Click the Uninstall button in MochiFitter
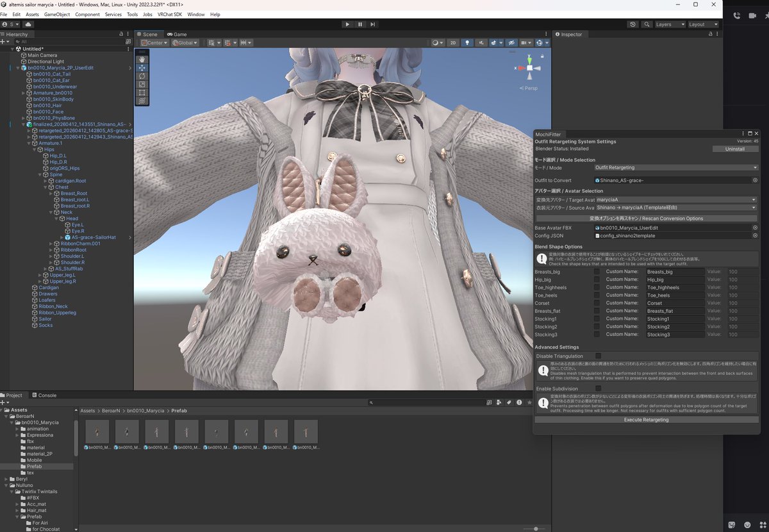The height and width of the screenshot is (532, 769). coord(735,149)
